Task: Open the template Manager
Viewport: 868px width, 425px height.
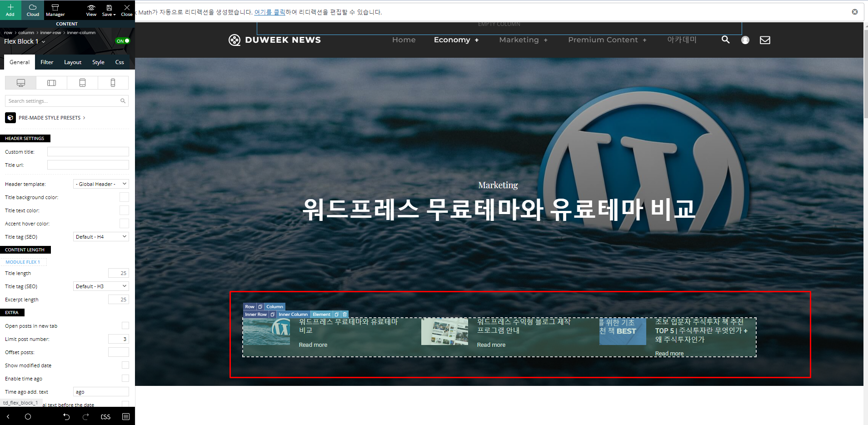Action: coord(55,10)
